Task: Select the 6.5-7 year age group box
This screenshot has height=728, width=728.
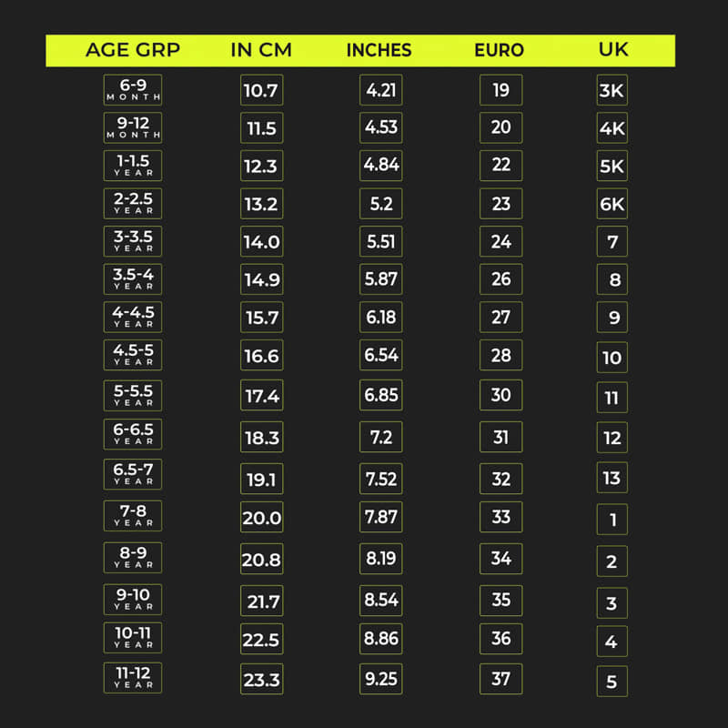Action: tap(133, 475)
